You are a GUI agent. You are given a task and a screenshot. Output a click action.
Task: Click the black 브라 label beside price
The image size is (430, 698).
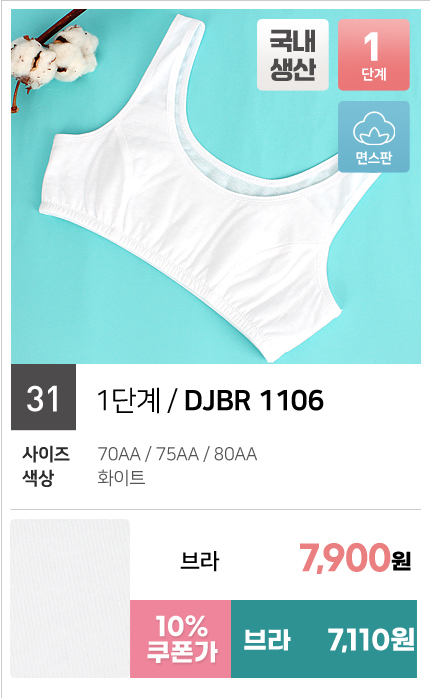click(199, 561)
